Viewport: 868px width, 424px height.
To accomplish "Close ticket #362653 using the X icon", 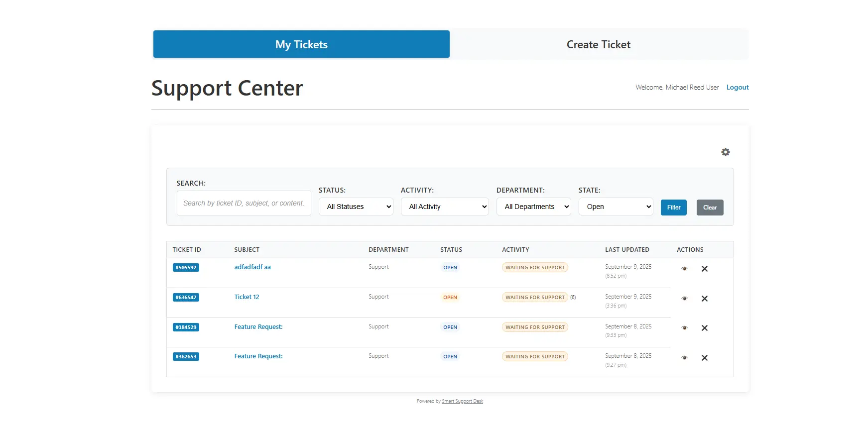I will click(705, 358).
